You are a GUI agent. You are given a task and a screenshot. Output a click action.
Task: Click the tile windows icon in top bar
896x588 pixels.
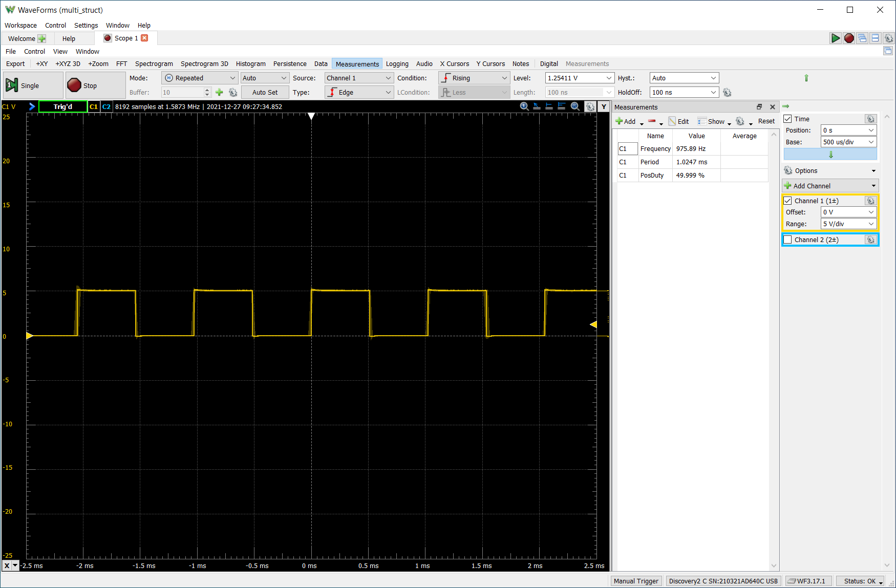[x=876, y=38]
